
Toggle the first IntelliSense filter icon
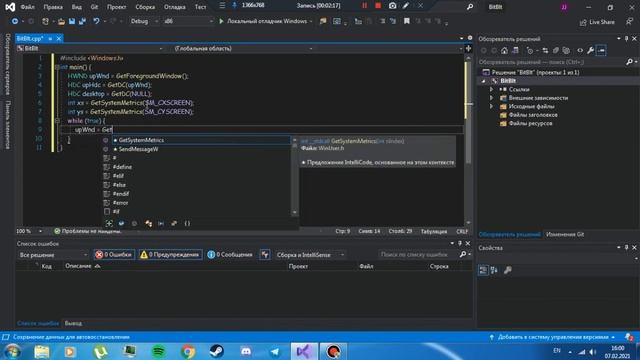(109, 223)
